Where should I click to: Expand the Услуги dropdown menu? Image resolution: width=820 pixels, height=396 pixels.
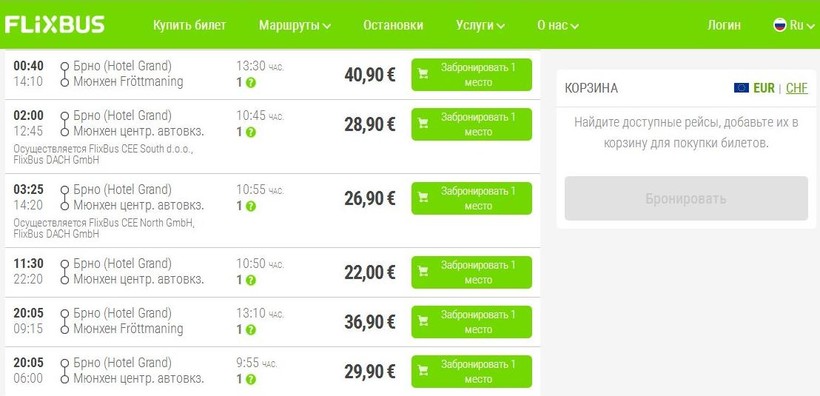[x=480, y=25]
